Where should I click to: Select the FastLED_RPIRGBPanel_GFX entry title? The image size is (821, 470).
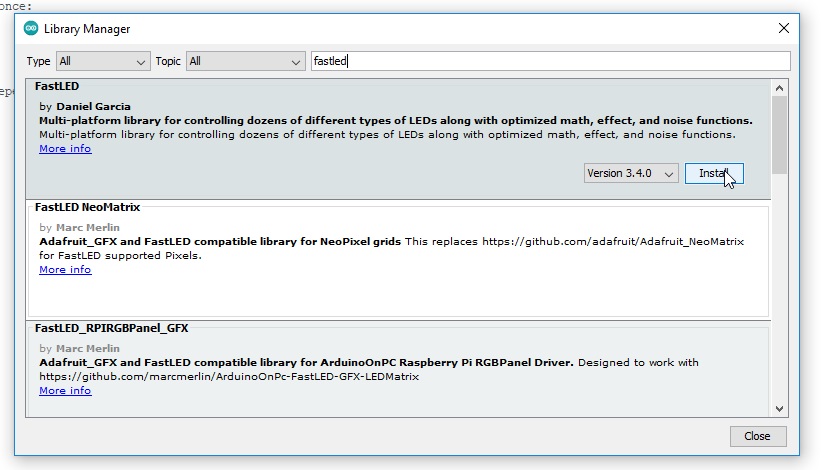pyautogui.click(x=111, y=328)
